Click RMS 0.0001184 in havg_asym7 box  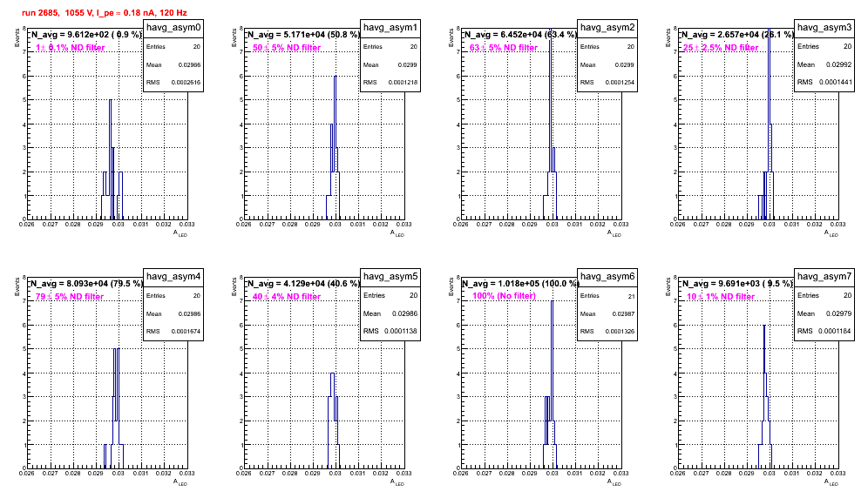tap(824, 331)
